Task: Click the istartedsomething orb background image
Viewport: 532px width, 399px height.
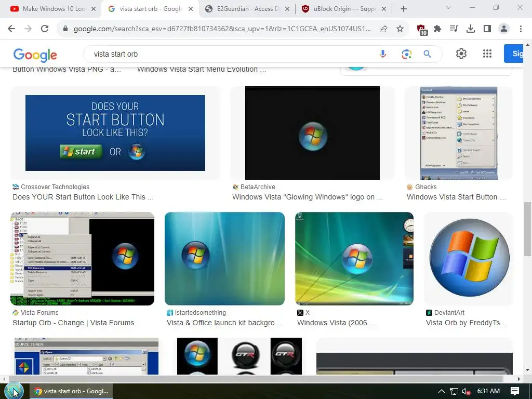Action: [x=224, y=259]
